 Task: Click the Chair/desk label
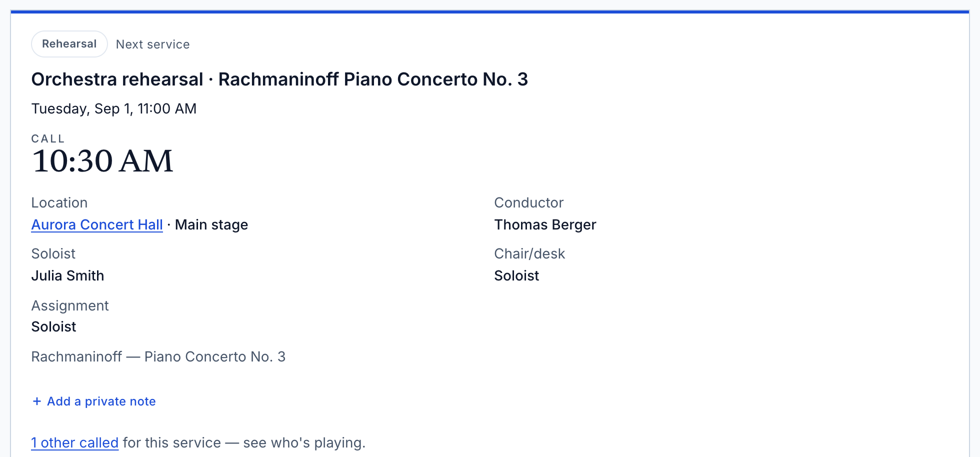click(529, 254)
